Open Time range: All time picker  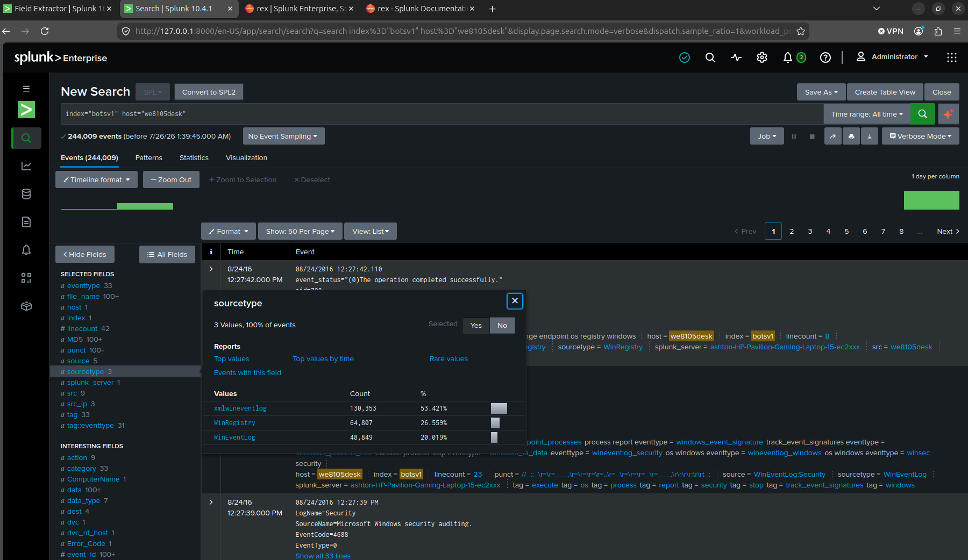(x=867, y=114)
